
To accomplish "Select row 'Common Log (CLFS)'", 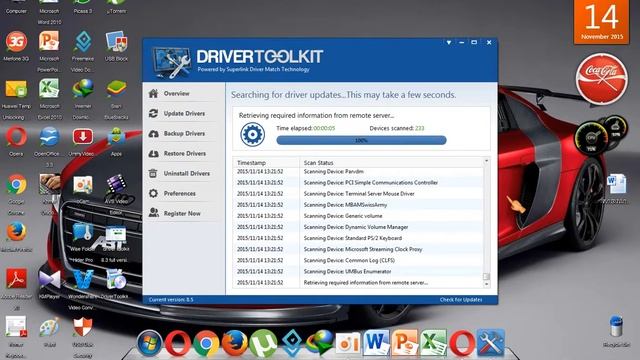I will pyautogui.click(x=358, y=260).
